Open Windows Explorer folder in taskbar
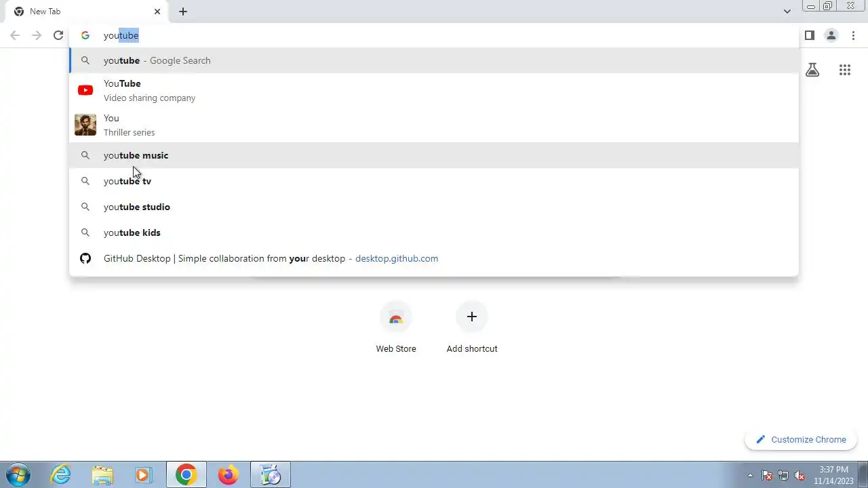 (102, 474)
